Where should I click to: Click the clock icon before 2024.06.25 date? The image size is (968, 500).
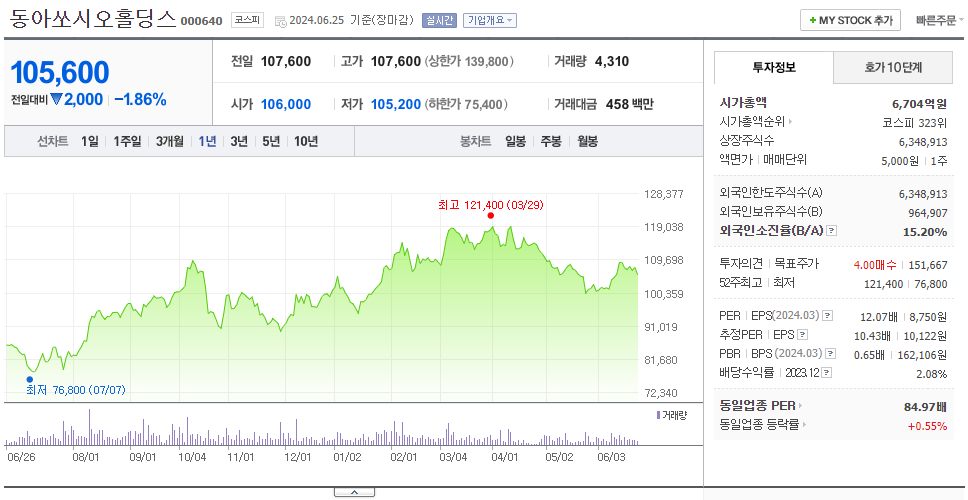coord(280,22)
